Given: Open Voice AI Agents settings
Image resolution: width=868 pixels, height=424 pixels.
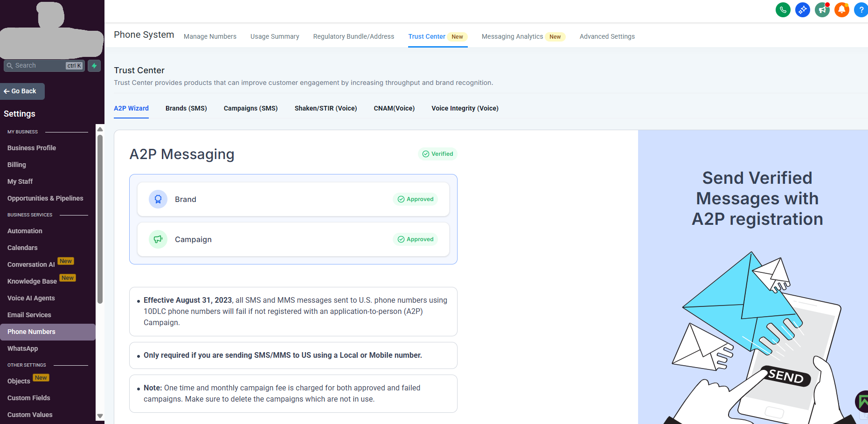Looking at the screenshot, I should [x=31, y=298].
